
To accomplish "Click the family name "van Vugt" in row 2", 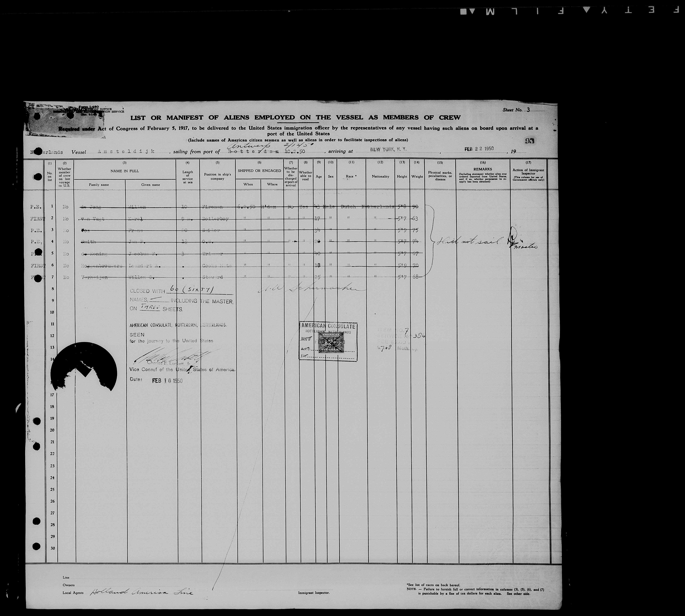I will pyautogui.click(x=93, y=219).
